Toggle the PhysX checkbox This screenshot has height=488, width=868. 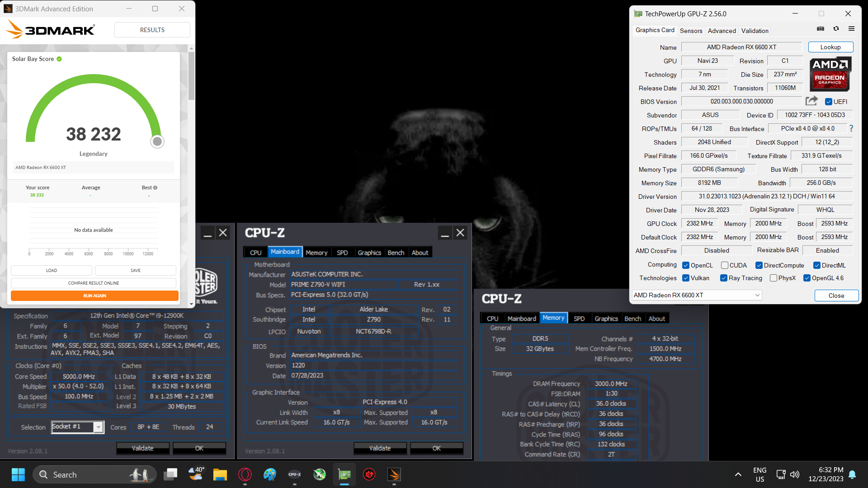coord(774,278)
